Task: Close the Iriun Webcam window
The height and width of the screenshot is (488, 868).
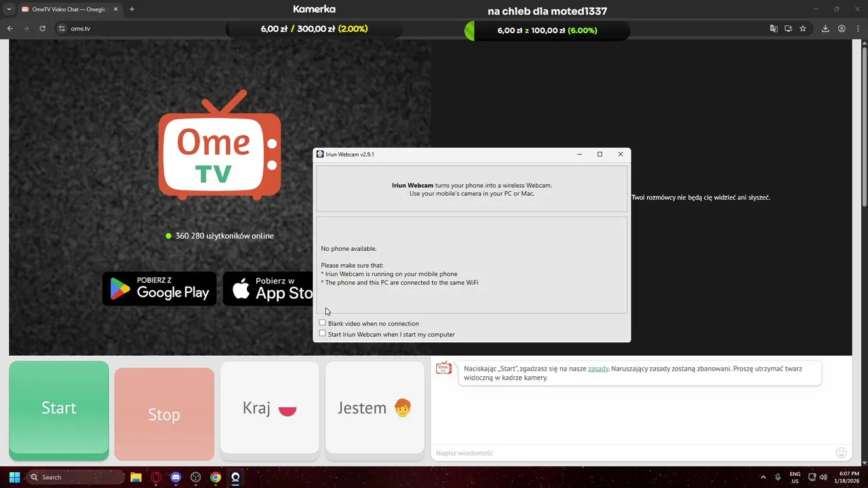Action: point(620,155)
